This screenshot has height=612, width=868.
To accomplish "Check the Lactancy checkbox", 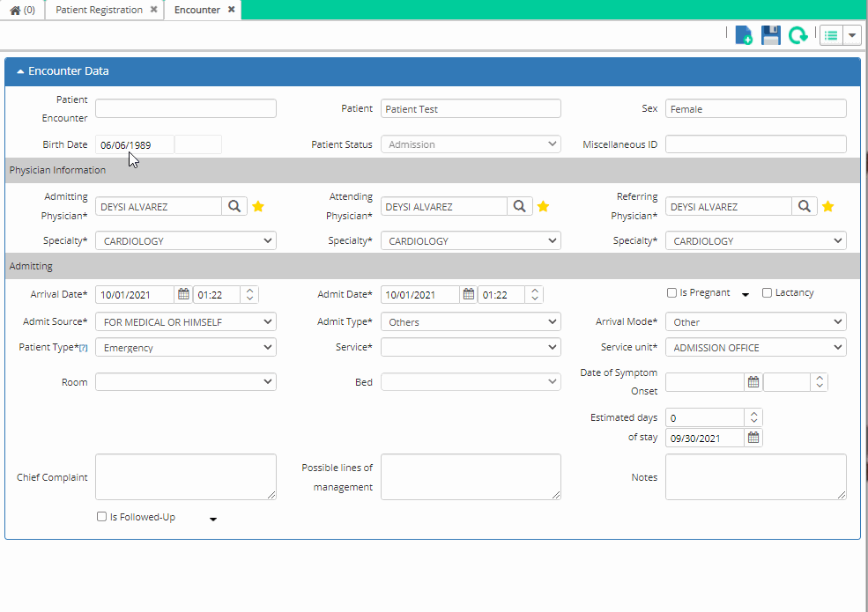I will [766, 291].
